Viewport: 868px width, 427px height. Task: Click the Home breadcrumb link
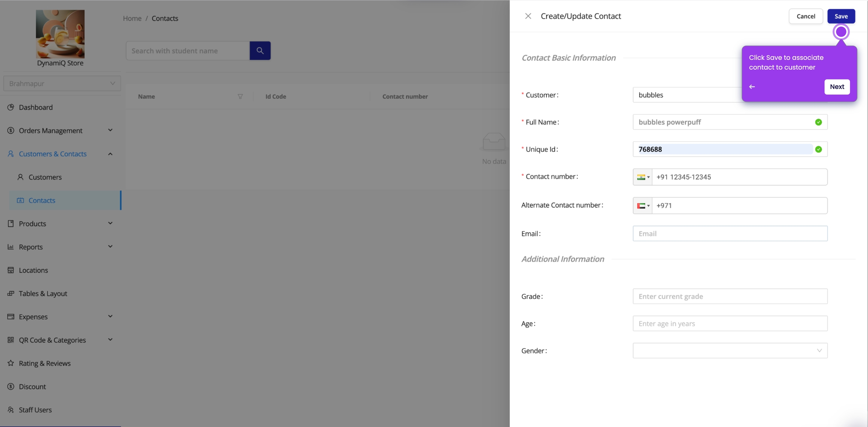click(132, 18)
